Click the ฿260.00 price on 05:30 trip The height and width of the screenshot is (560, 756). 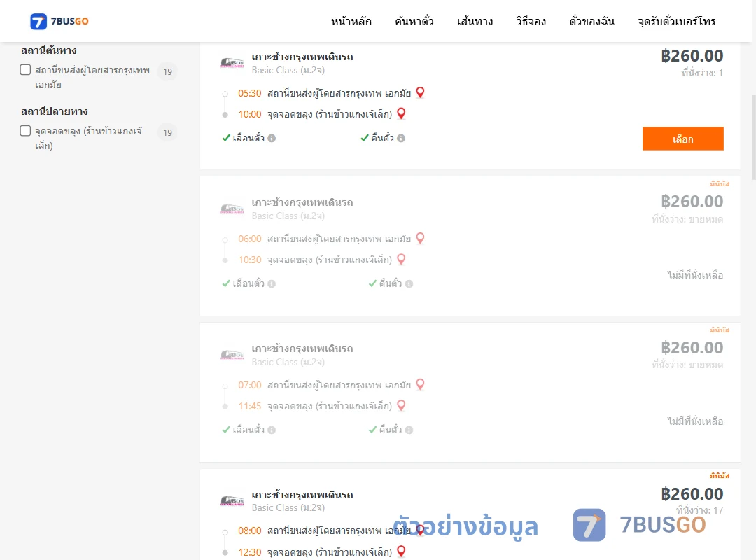692,56
